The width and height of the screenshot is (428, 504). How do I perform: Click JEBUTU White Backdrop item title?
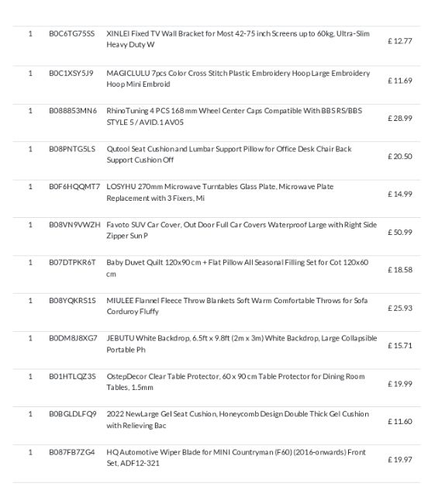point(242,343)
